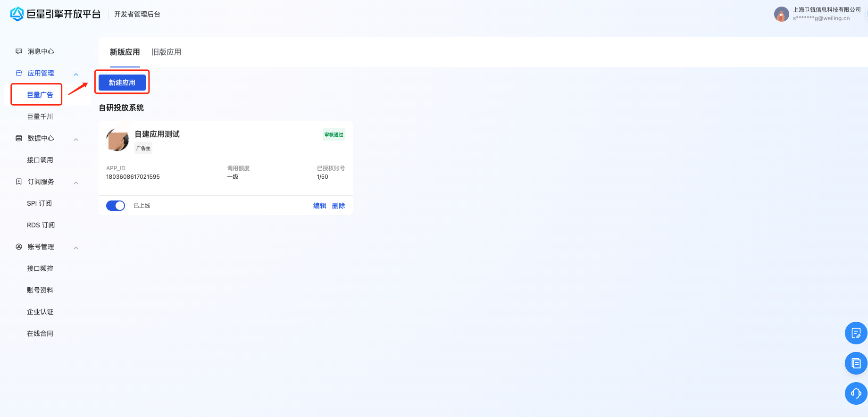Open 在线合同 in the sidebar
Screen dimensions: 868x417
(x=40, y=334)
